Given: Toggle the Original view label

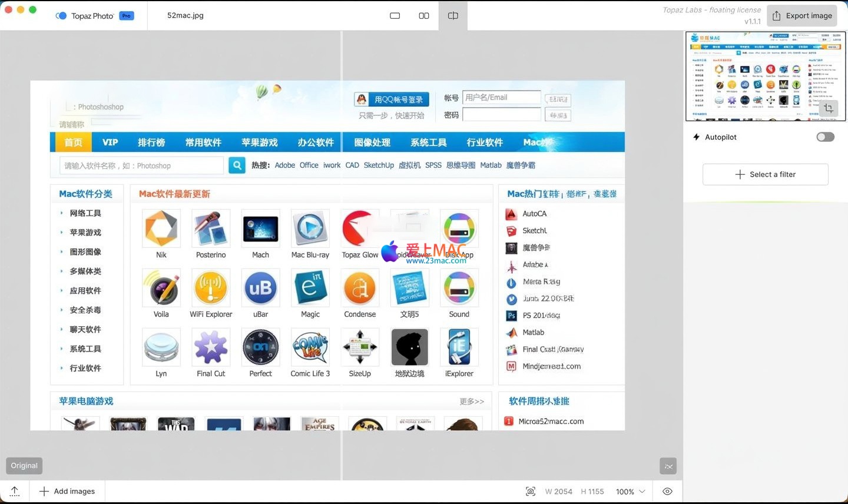Looking at the screenshot, I should [24, 466].
